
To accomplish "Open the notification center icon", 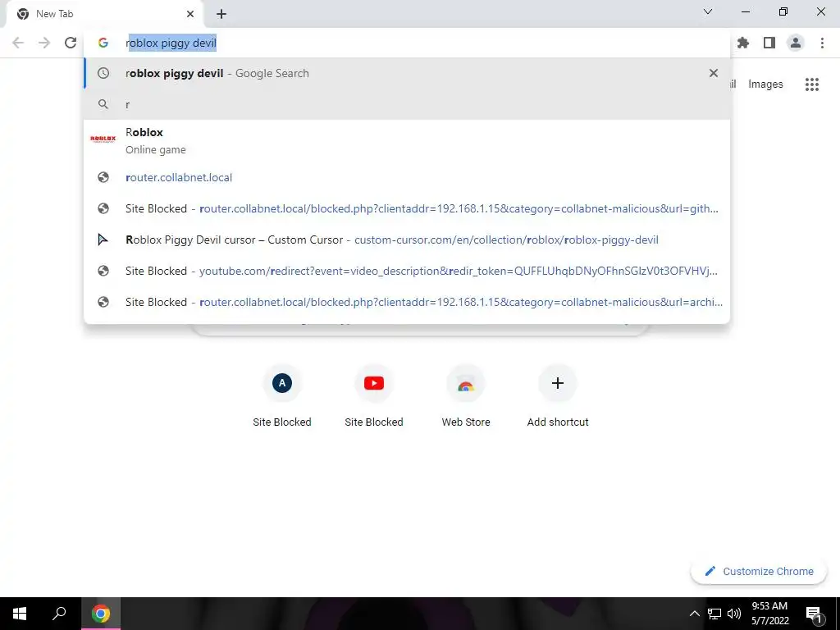I will [814, 614].
